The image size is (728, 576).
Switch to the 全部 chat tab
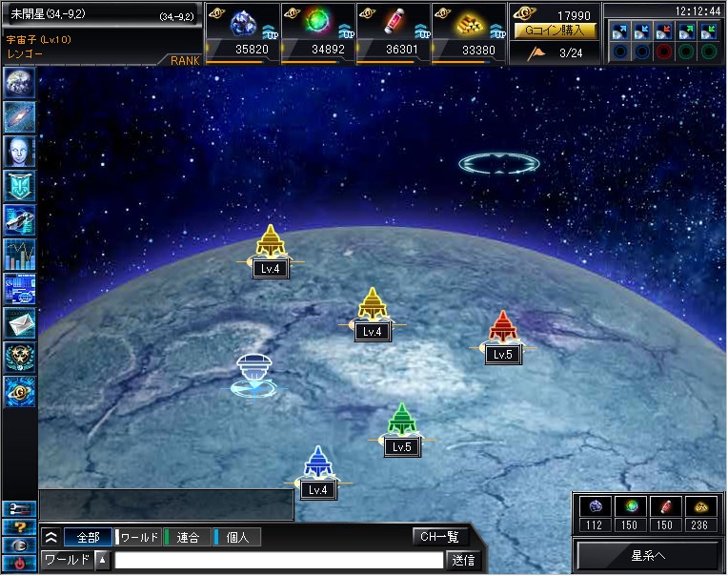tap(88, 538)
